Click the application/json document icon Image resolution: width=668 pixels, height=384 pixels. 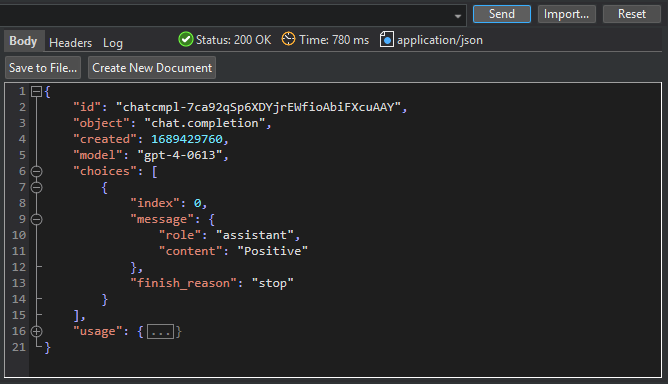(386, 40)
